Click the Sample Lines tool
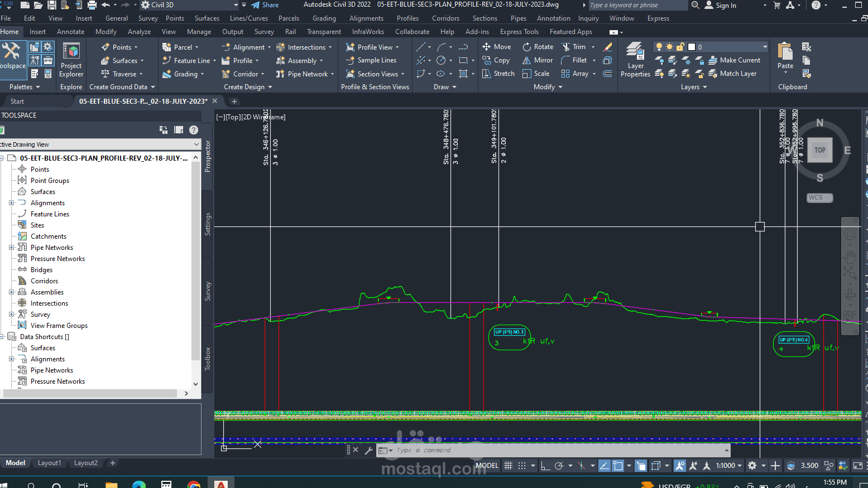The image size is (868, 488). 371,60
